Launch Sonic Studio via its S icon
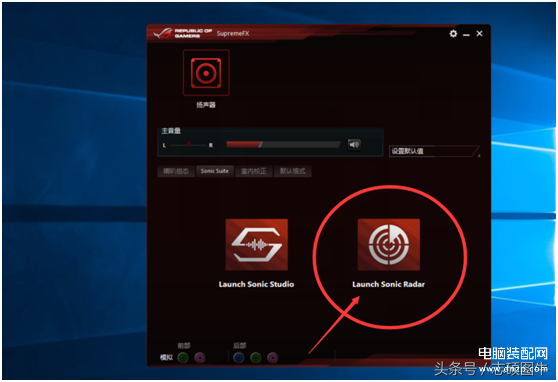558x382 pixels. point(257,245)
